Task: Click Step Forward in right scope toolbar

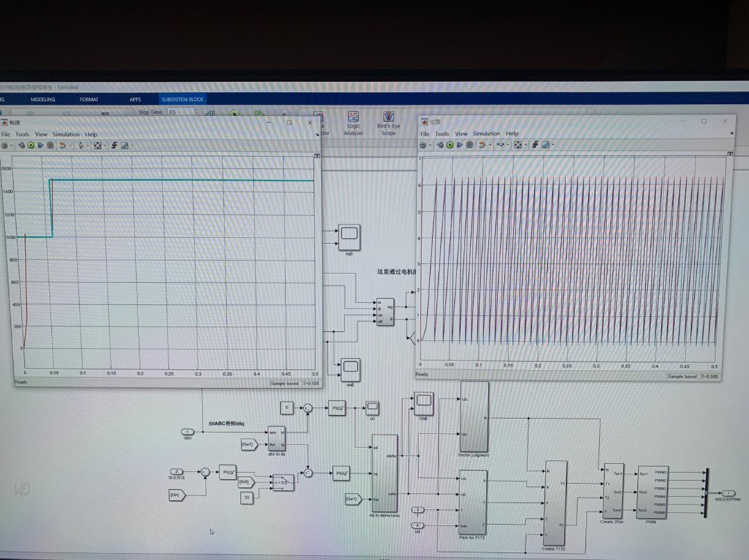Action: pyautogui.click(x=459, y=145)
